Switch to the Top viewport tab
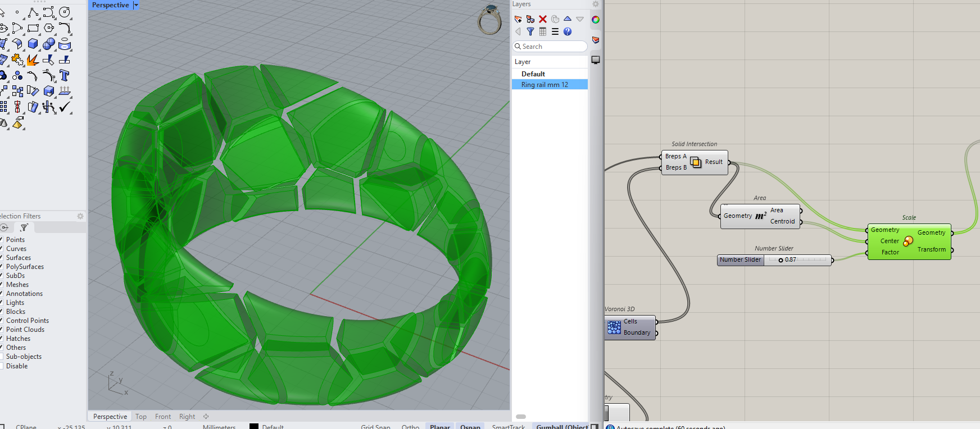 [141, 417]
